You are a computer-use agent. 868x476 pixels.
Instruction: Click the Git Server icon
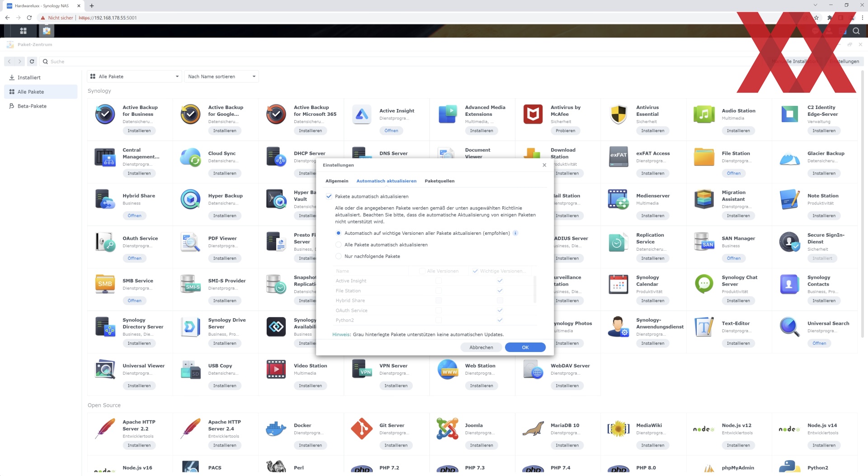click(362, 429)
